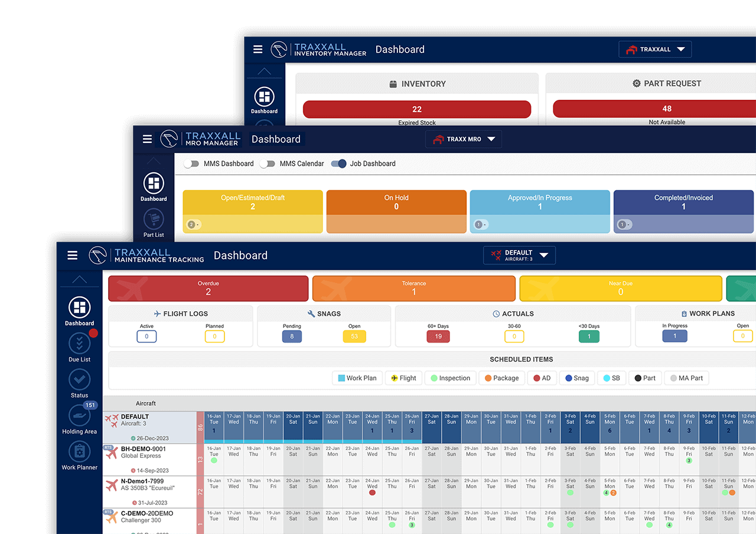Click DEFAULT fleet aircraft icon in table

[x=112, y=421]
